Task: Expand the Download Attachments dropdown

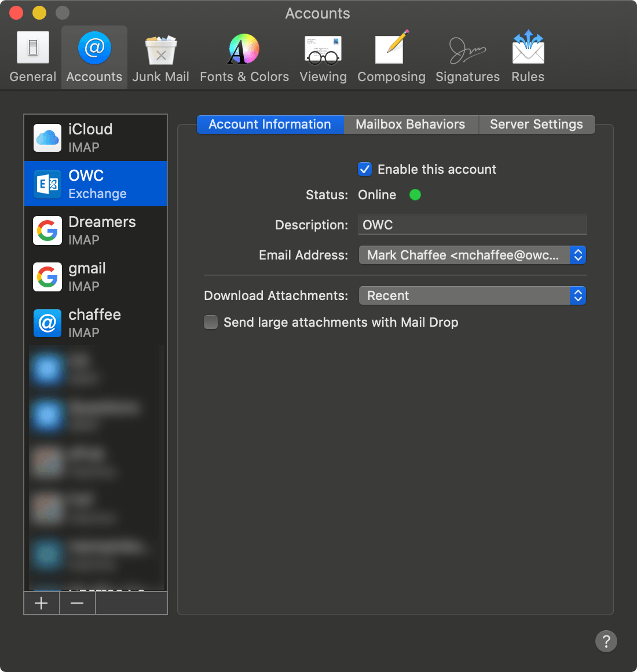Action: (472, 295)
